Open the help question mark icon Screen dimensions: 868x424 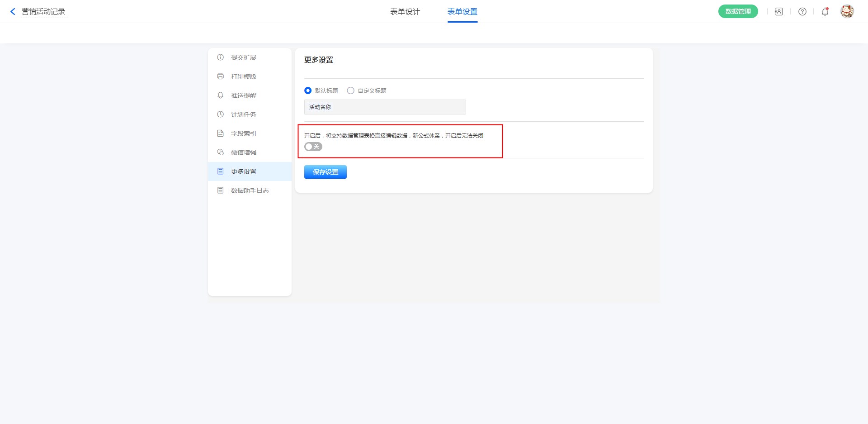click(802, 12)
